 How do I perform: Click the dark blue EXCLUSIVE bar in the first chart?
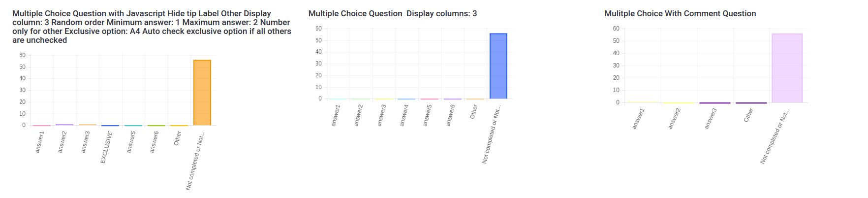(x=110, y=126)
